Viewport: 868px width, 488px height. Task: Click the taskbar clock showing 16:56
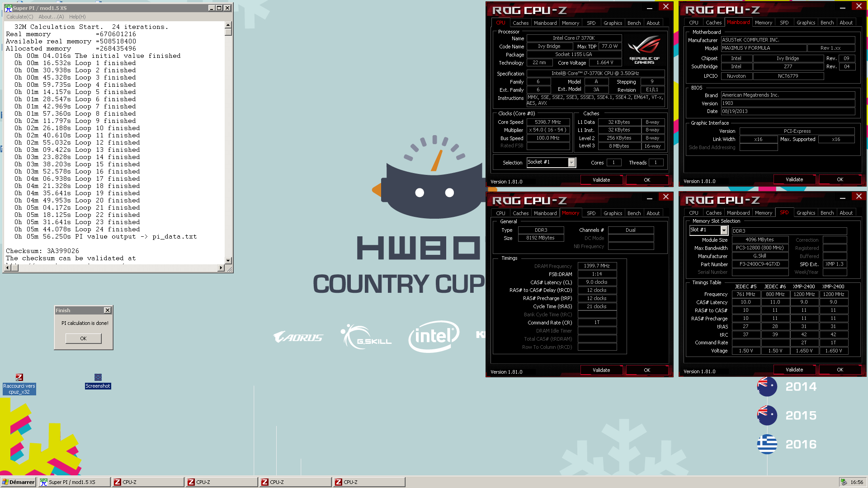tap(857, 482)
